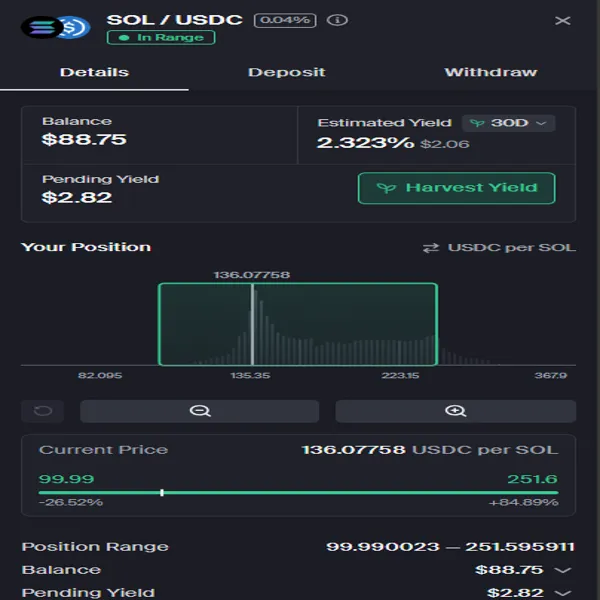The image size is (600, 600).
Task: Close the position panel with X
Action: click(562, 21)
